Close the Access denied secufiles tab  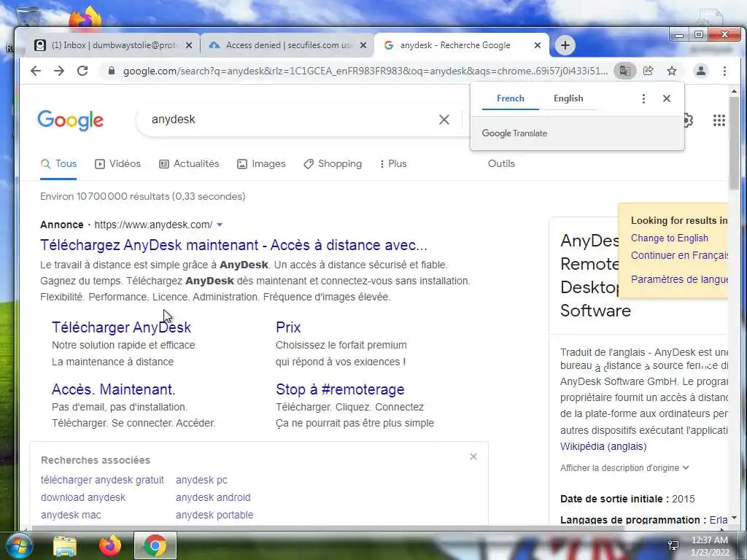point(363,45)
